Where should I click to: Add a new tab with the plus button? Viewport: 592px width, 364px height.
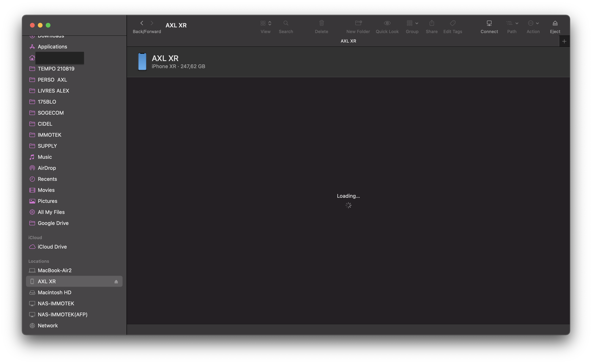(x=564, y=41)
